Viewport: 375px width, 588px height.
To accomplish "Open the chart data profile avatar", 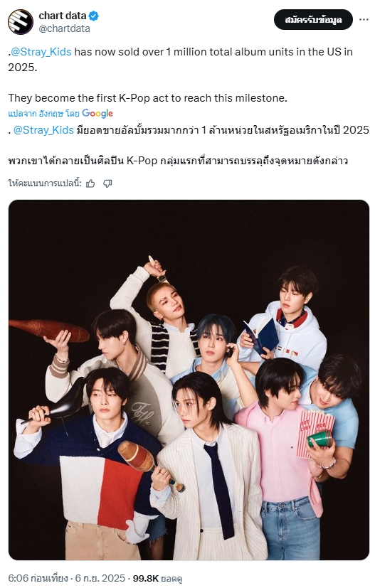I will [20, 22].
